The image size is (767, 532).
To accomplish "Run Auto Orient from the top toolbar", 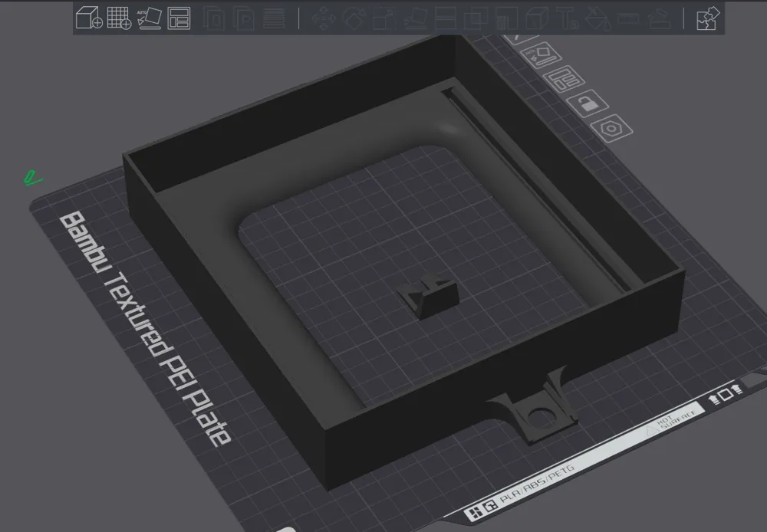I will [x=150, y=18].
